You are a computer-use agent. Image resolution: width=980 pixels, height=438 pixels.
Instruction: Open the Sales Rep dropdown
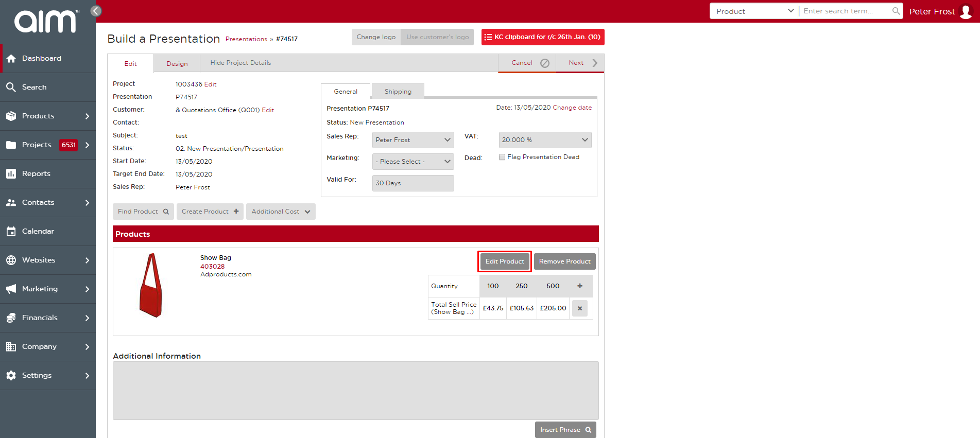pos(413,140)
